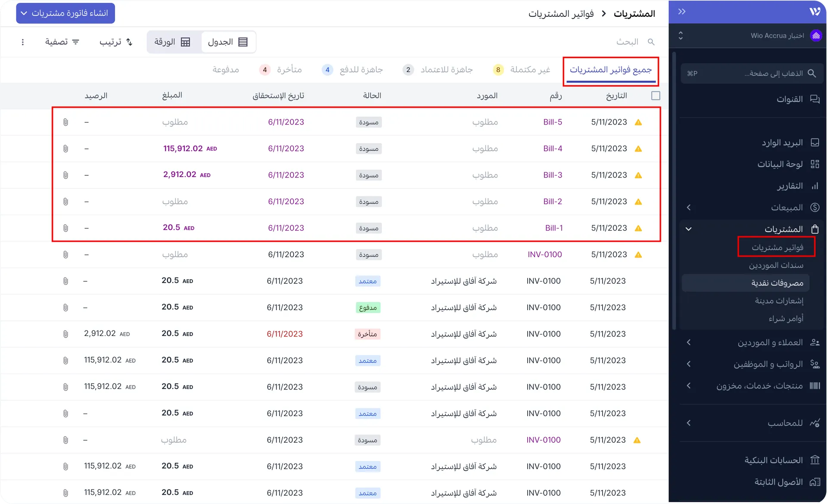Click the search magnifier in البحث field

[651, 42]
